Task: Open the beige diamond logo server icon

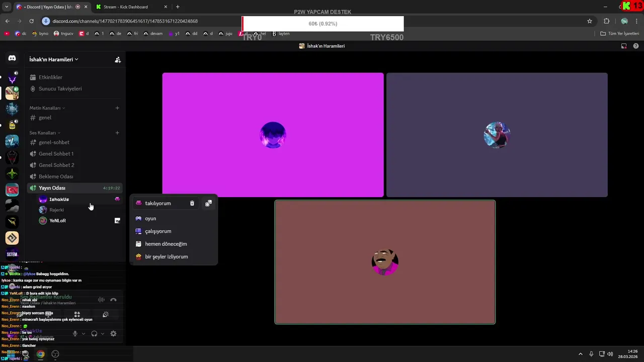Action: (12, 238)
